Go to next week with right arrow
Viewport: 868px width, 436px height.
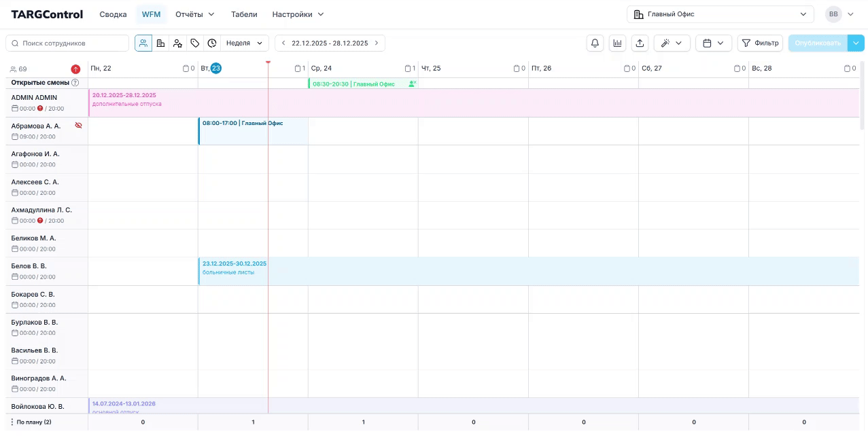[x=377, y=43]
